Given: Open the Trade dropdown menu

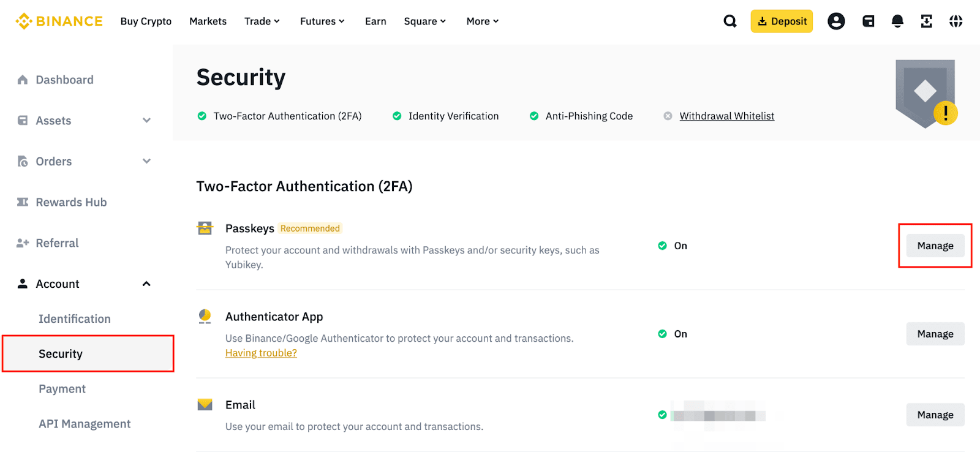Looking at the screenshot, I should [x=262, y=21].
